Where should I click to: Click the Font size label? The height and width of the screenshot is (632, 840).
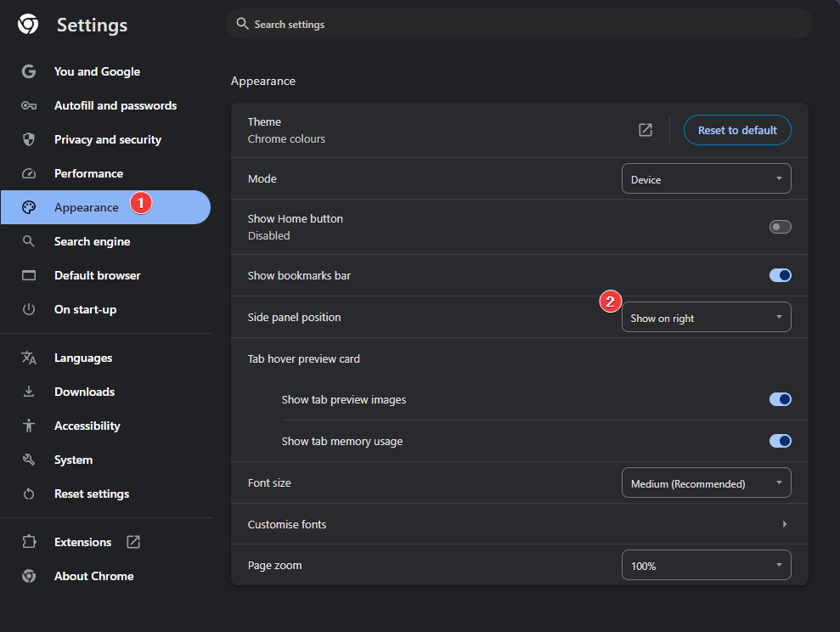coord(269,483)
